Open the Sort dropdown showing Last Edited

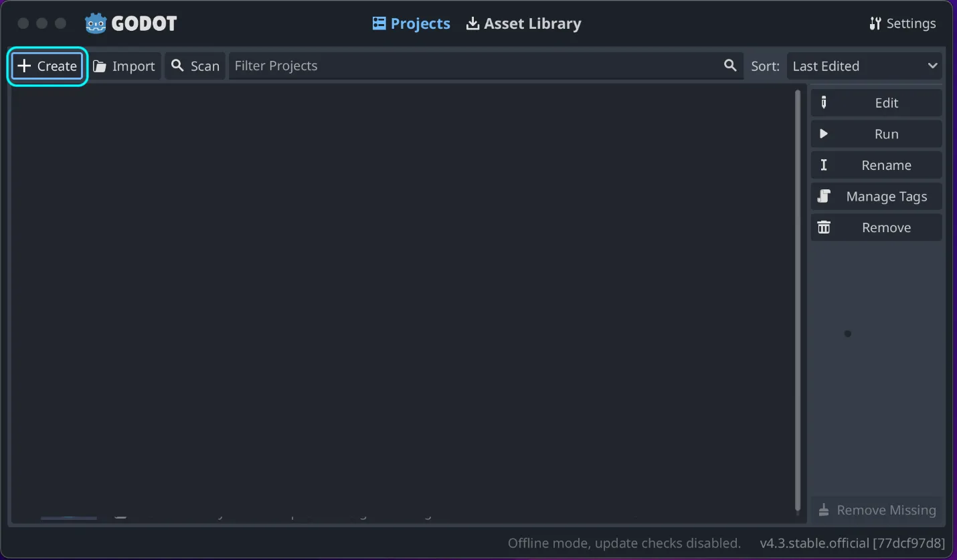click(x=863, y=66)
